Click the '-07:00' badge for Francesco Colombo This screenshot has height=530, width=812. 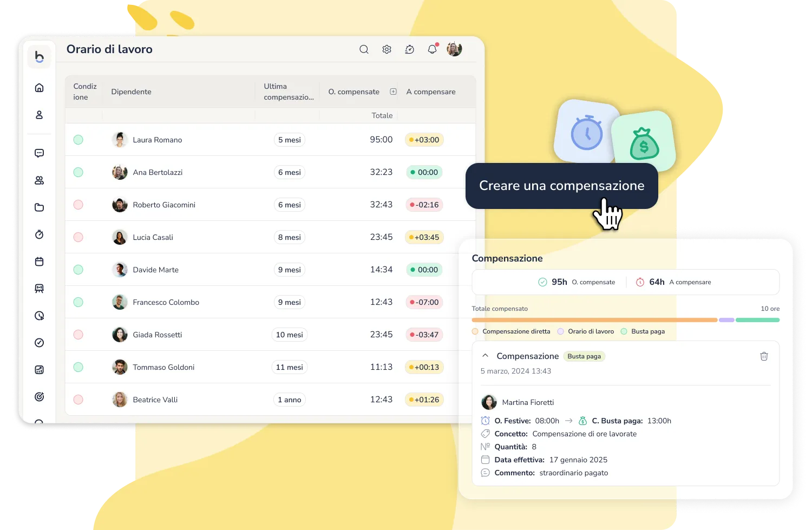(x=424, y=302)
